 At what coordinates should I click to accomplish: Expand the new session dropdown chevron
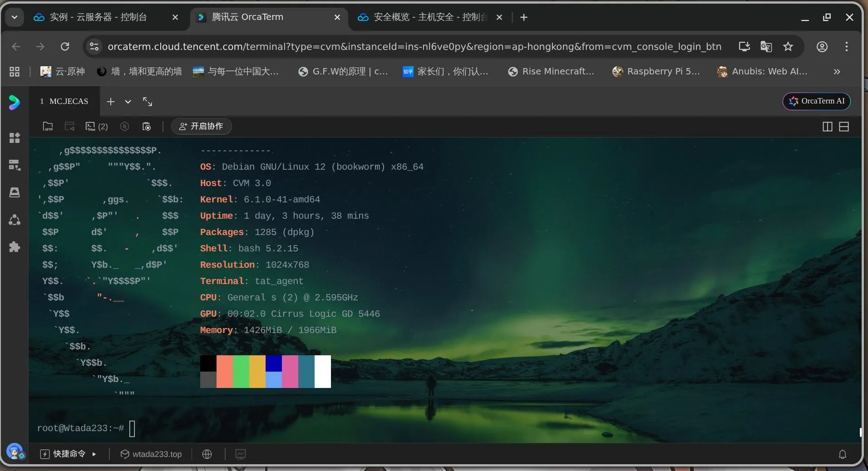(x=128, y=102)
